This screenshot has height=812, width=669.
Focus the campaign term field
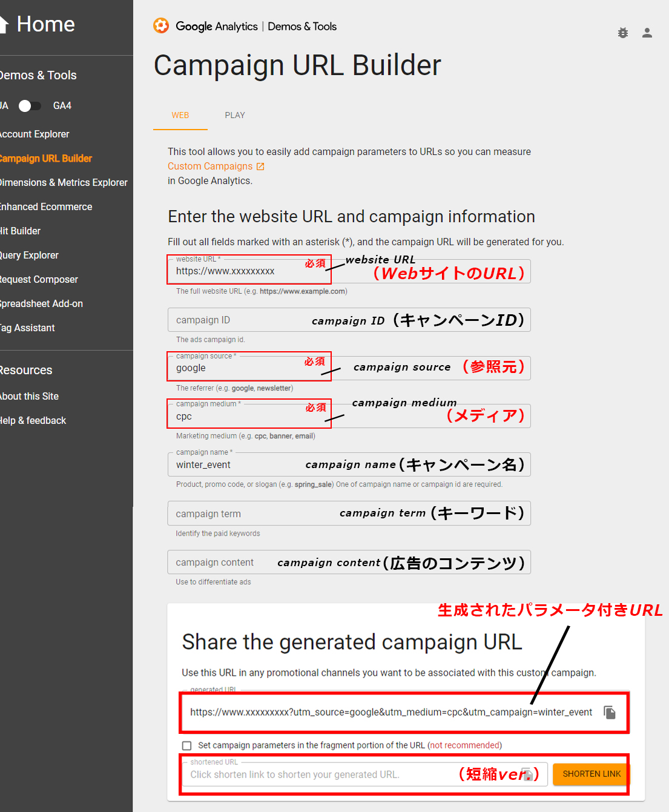tap(349, 513)
